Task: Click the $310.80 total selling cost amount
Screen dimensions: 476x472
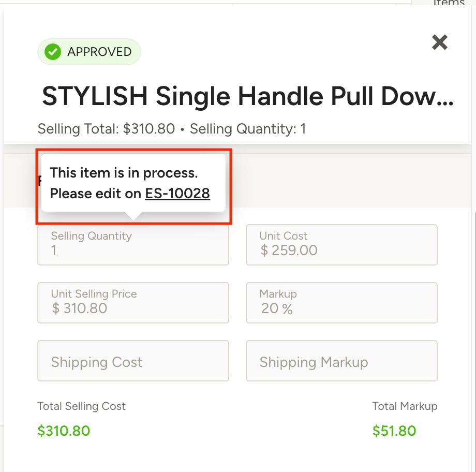Action: (64, 431)
